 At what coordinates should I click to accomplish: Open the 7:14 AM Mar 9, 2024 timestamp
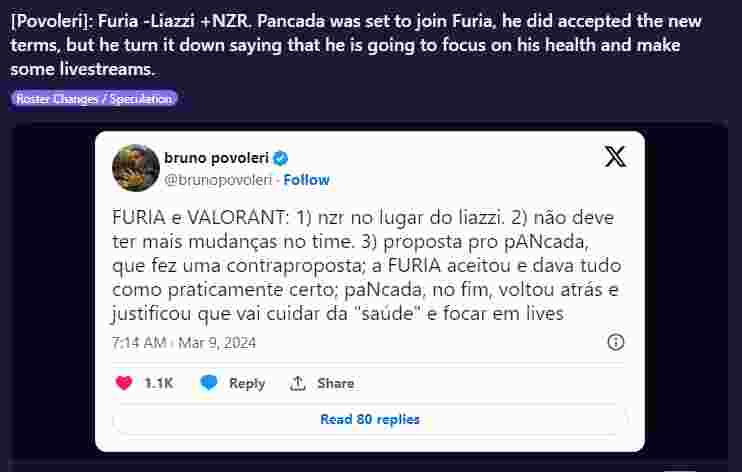click(183, 342)
